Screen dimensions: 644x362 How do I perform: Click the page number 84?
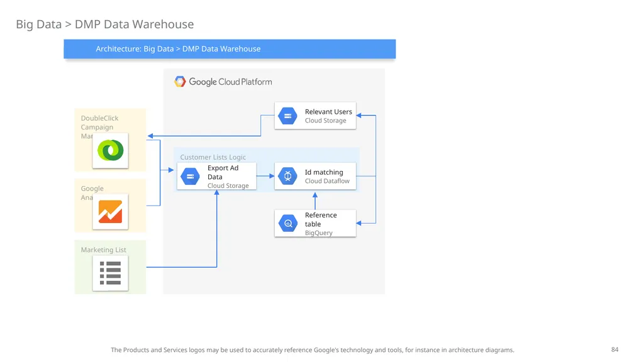click(x=615, y=349)
